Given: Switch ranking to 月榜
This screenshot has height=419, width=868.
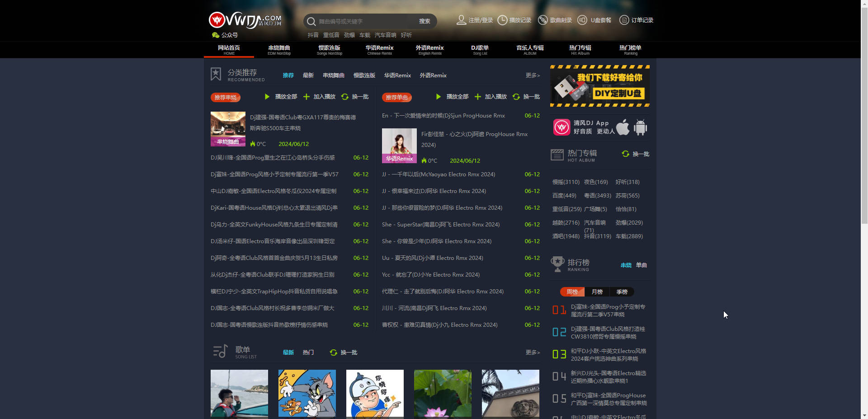Looking at the screenshot, I should [x=597, y=292].
